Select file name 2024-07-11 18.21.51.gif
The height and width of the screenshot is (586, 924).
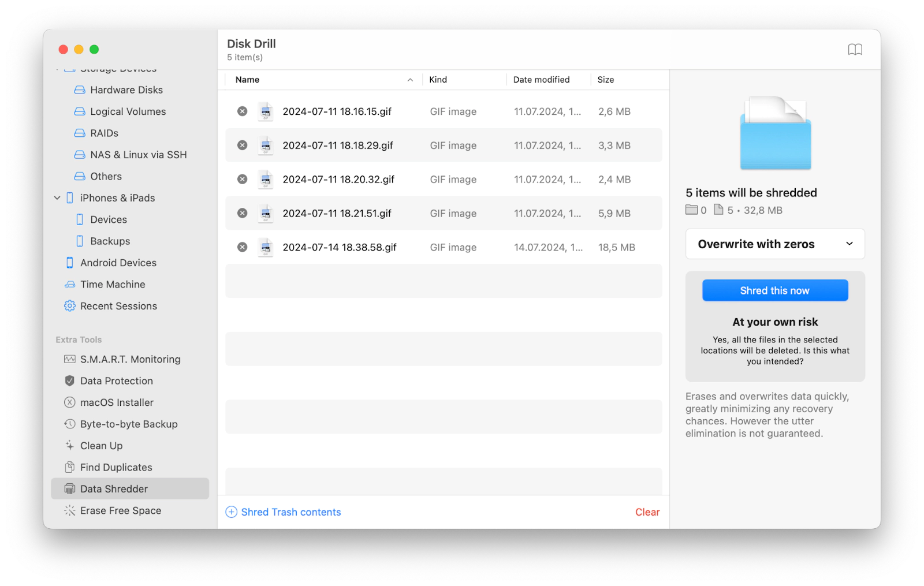click(337, 213)
